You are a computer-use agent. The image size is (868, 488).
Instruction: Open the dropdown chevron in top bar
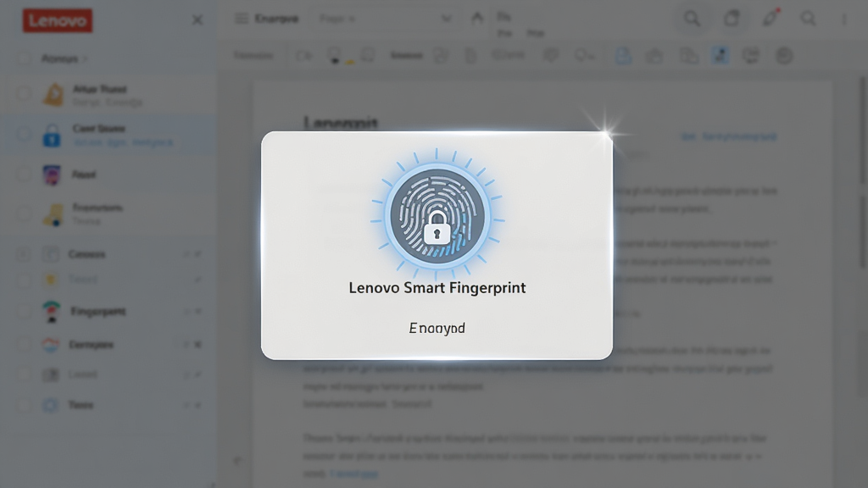(x=446, y=19)
